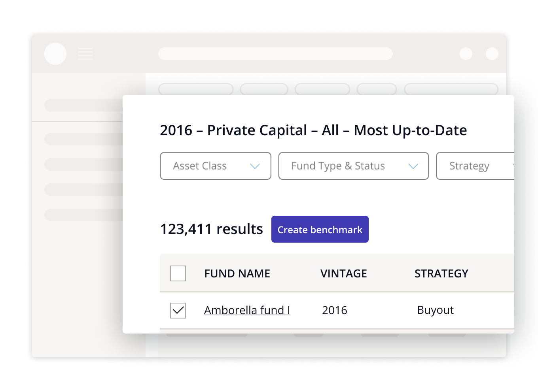Screen dimensions: 538x392
Task: Open the Amborella fund I details link
Action: 247,310
